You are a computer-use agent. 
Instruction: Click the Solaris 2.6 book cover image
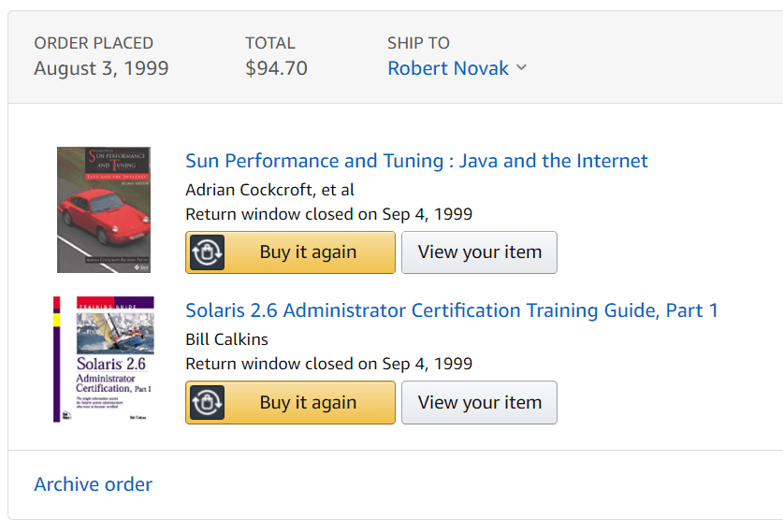pos(104,359)
